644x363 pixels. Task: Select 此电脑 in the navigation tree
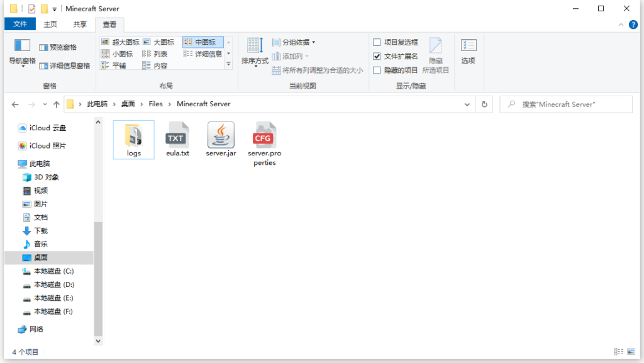pyautogui.click(x=34, y=164)
